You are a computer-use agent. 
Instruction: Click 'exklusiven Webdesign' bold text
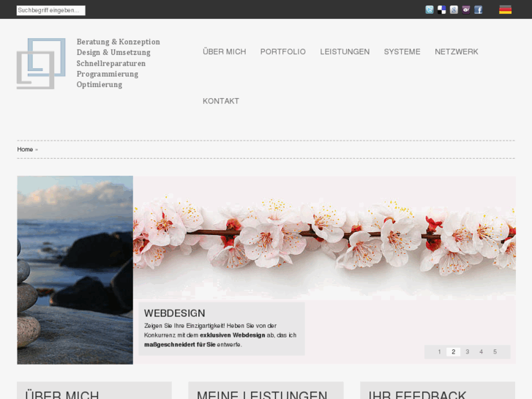click(233, 335)
